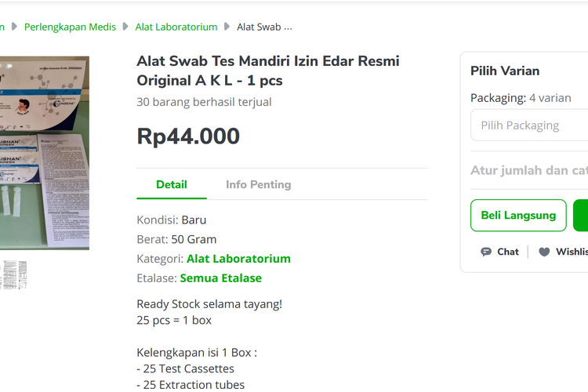Click the arrow separator after Perlengkapan Medis
Viewport: 588px width, 392px height.
pos(126,27)
